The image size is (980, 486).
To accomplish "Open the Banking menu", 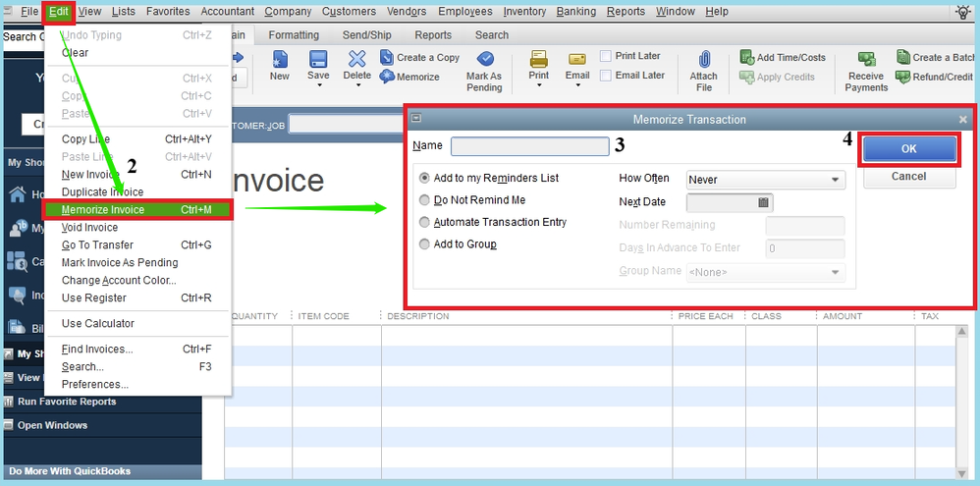I will (x=575, y=11).
